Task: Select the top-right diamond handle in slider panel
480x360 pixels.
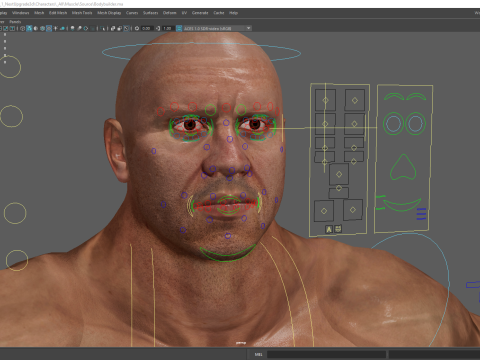Action: click(355, 100)
